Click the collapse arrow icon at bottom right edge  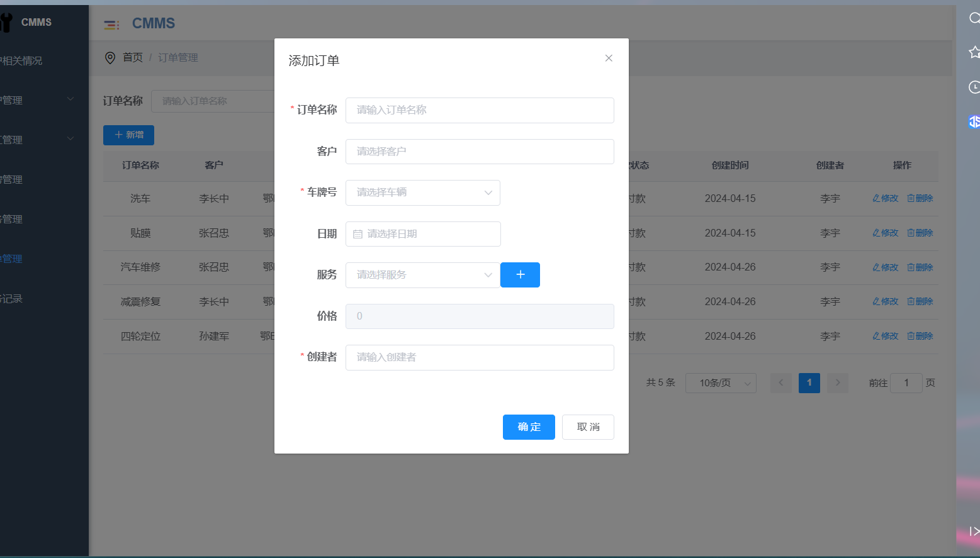coord(974,532)
